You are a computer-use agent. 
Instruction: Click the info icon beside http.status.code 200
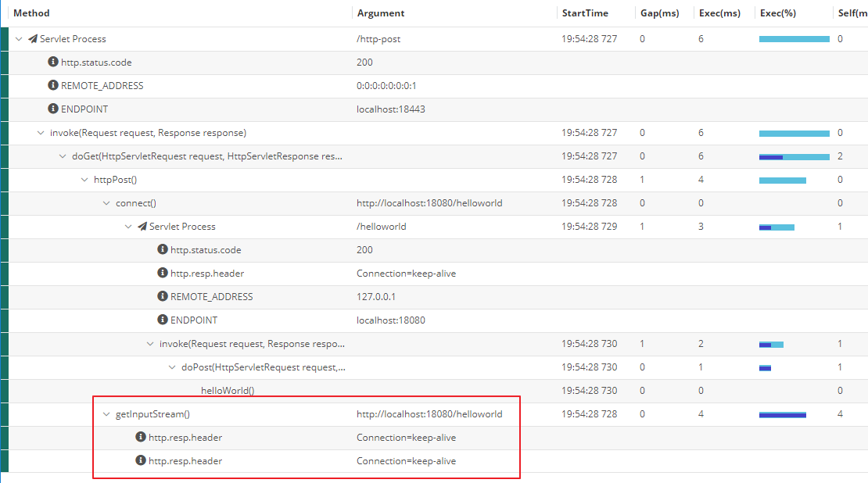tap(52, 62)
